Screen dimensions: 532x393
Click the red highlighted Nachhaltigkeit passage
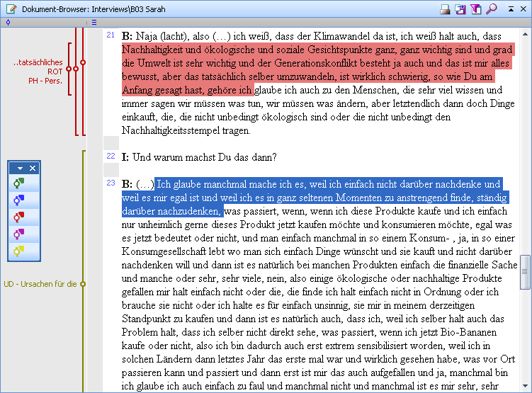click(x=317, y=69)
